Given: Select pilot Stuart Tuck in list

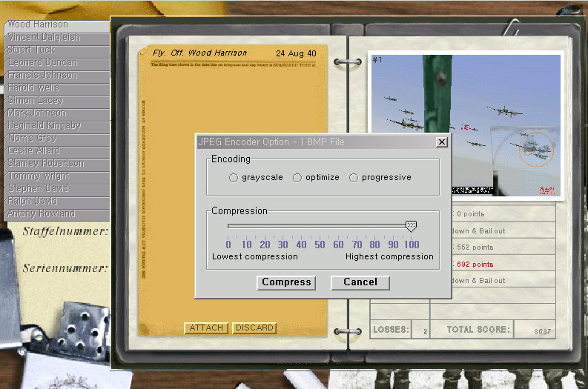Looking at the screenshot, I should coord(57,50).
